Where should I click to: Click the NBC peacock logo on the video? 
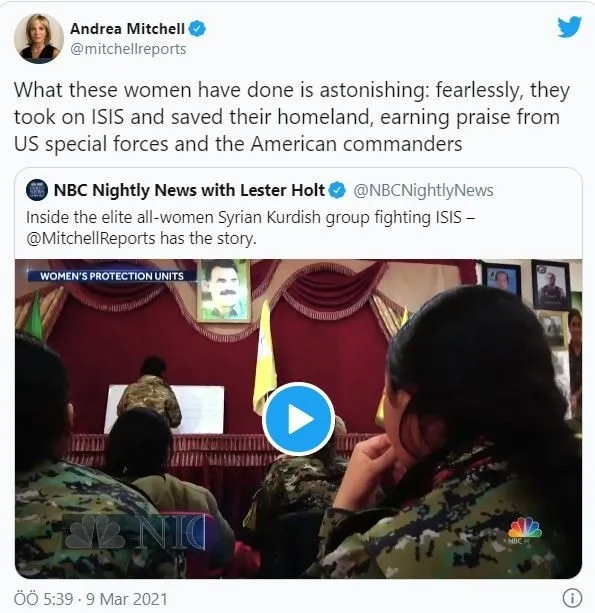point(525,530)
